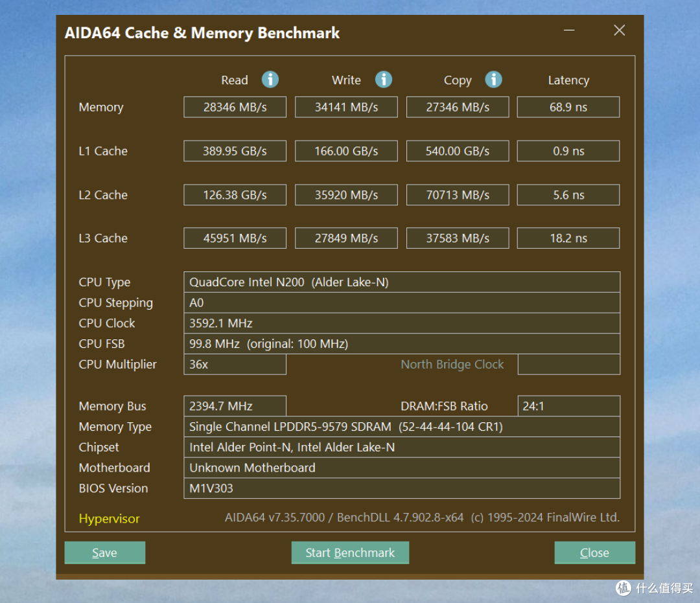Click BIOS Version field M1V303
The width and height of the screenshot is (700, 603).
(x=402, y=488)
